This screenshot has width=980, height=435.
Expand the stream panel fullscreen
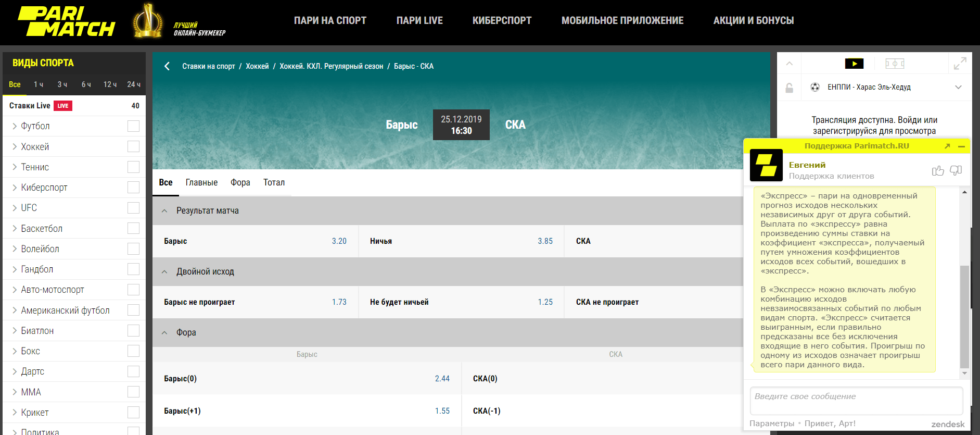click(x=960, y=64)
